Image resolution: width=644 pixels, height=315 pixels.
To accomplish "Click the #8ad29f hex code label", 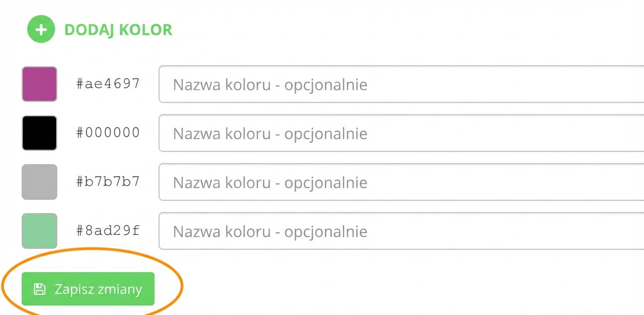I will coord(108,230).
